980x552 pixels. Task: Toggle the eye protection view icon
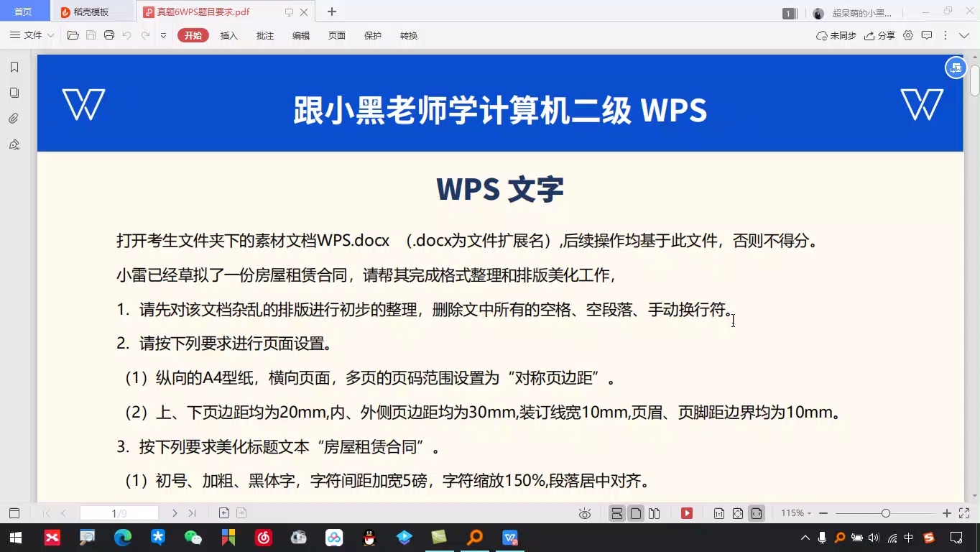584,512
